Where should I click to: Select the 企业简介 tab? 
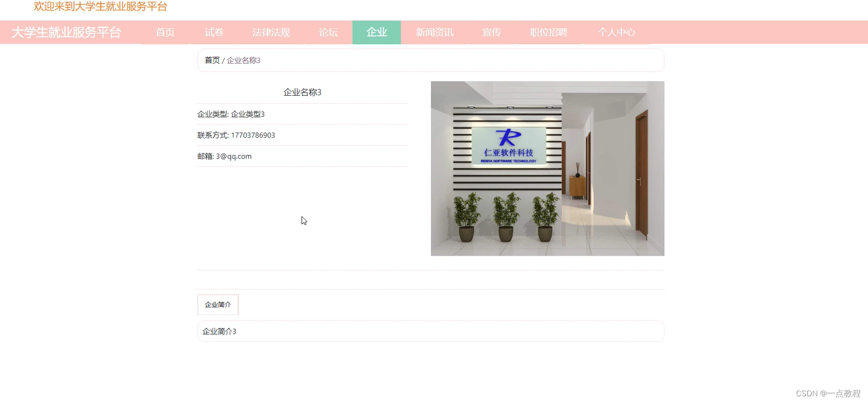click(x=218, y=304)
